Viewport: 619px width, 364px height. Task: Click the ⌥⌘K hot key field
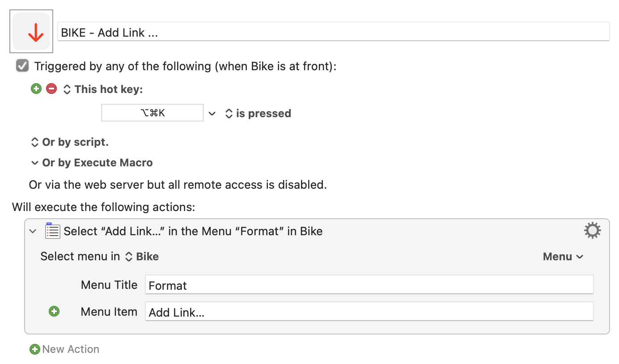(153, 113)
